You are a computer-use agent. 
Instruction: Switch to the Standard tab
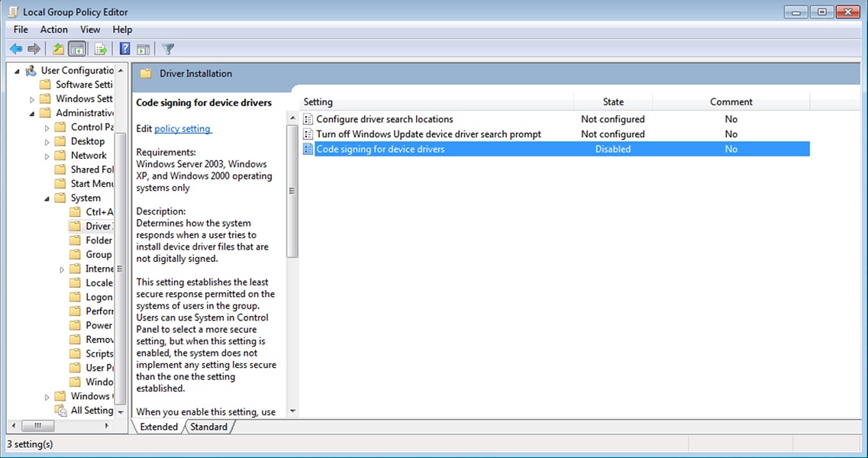tap(208, 427)
